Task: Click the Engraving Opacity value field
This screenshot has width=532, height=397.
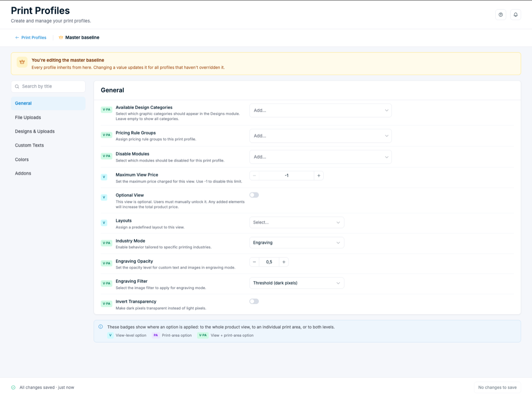Action: click(269, 262)
